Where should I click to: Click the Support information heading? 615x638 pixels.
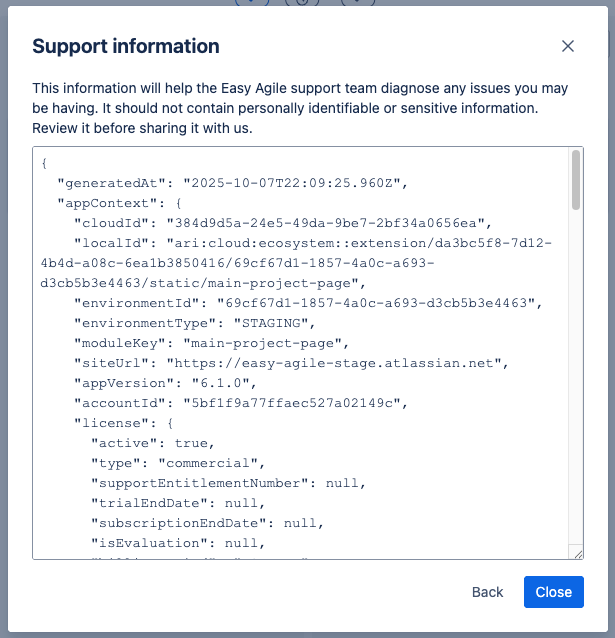tap(126, 46)
